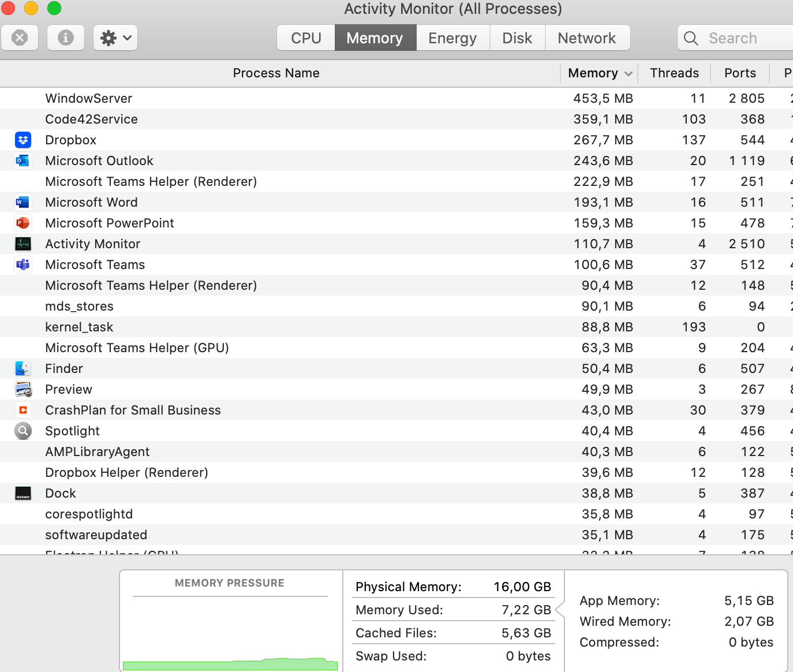Click the Memory Used 7,22 GB value
Screen dimensions: 793x672
click(526, 610)
